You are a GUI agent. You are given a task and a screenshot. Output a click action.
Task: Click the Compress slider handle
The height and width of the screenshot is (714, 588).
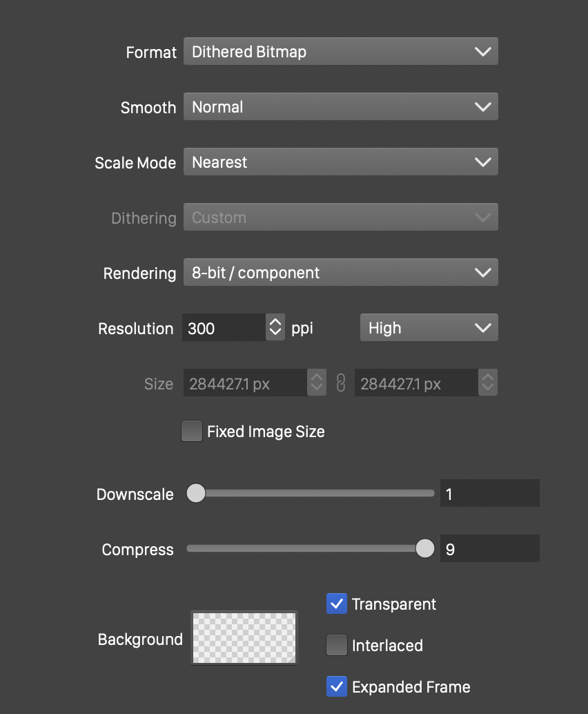(x=425, y=548)
